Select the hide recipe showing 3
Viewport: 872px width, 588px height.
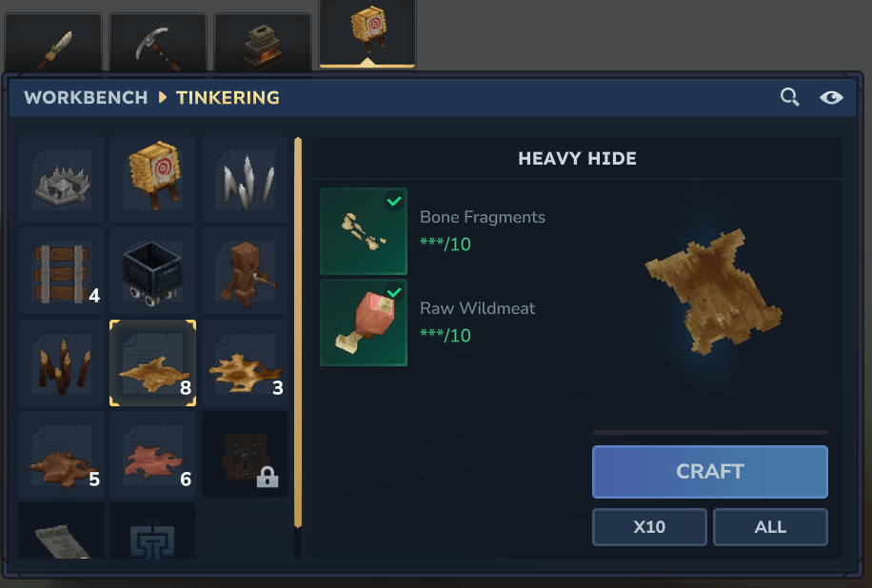coord(246,363)
